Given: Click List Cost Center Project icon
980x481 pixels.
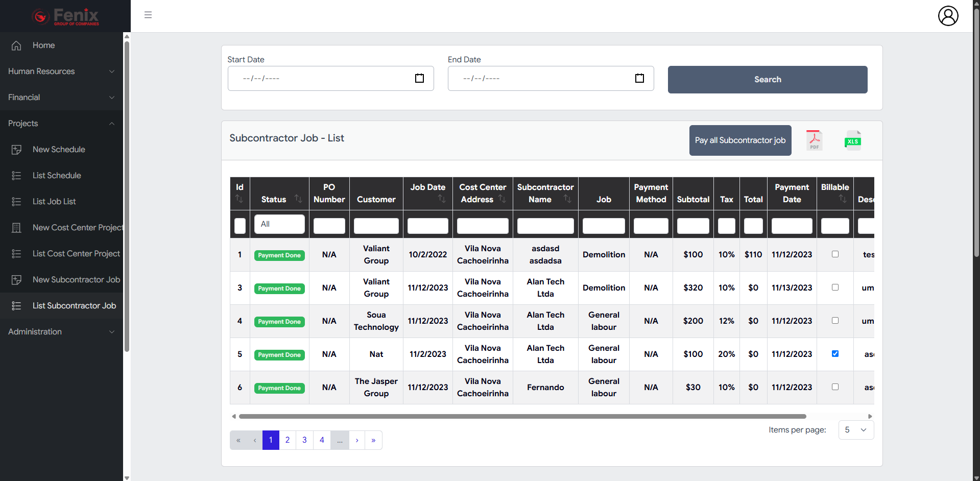Looking at the screenshot, I should (x=16, y=254).
